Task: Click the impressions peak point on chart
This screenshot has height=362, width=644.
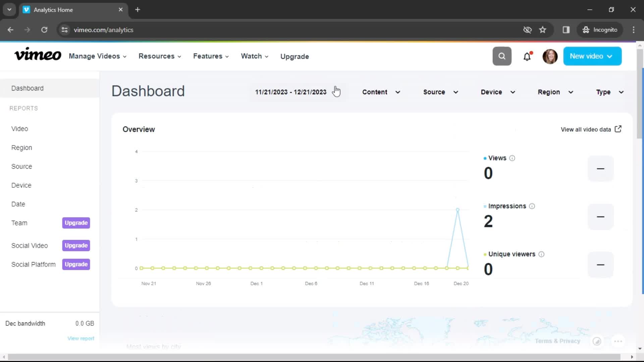Action: coord(458,210)
